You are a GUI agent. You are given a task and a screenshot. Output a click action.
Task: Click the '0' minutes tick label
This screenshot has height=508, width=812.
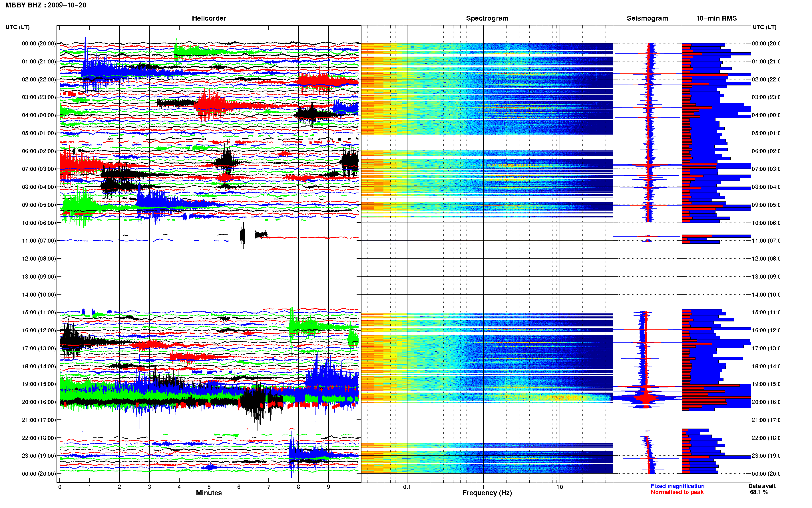point(60,487)
